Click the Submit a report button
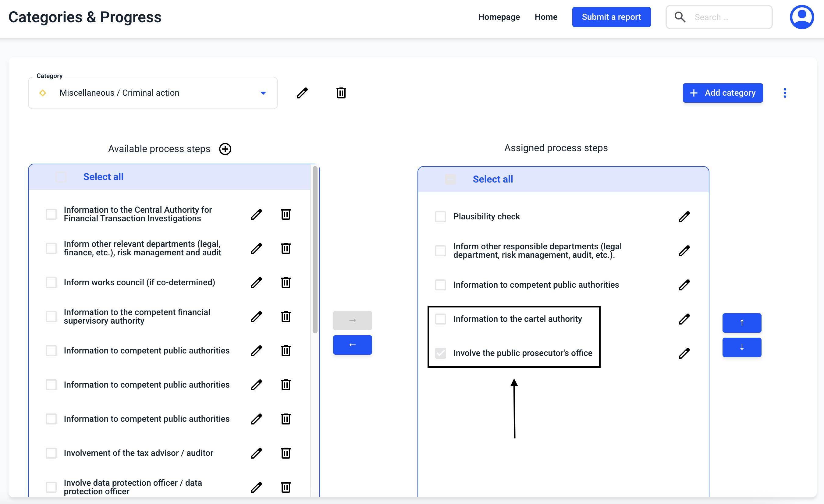This screenshot has height=504, width=824. (611, 17)
